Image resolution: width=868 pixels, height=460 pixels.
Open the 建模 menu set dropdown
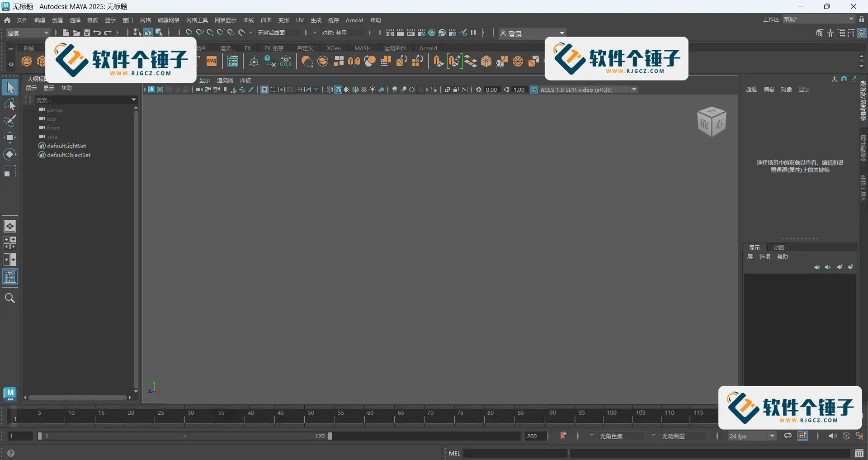[x=28, y=33]
